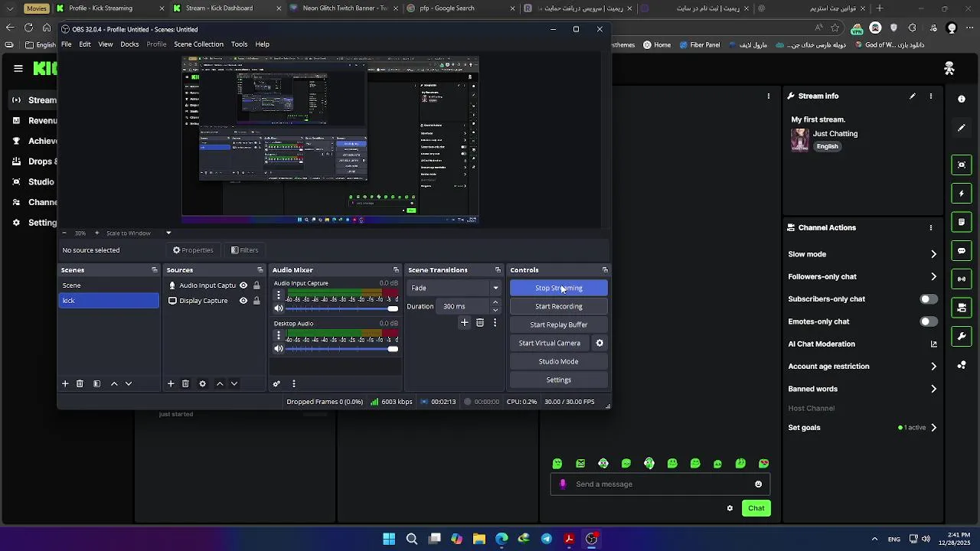The height and width of the screenshot is (551, 980).
Task: Open the Fade transition dropdown
Action: coord(454,288)
